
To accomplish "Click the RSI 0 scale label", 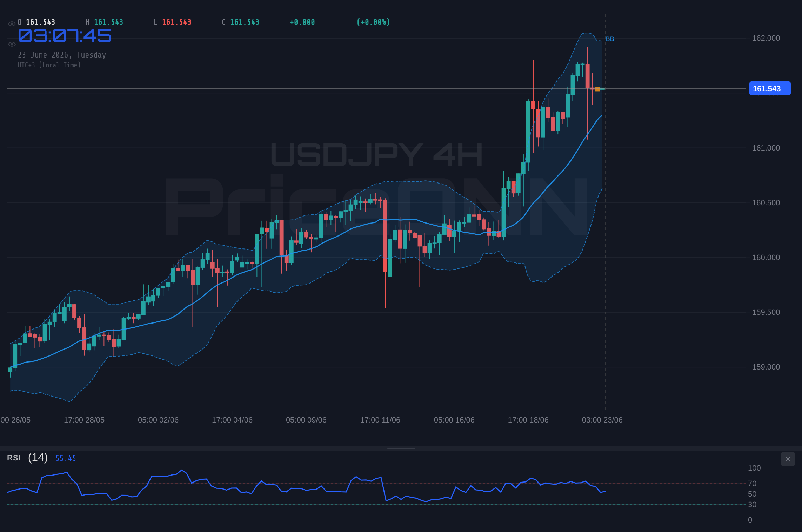I will (x=750, y=520).
